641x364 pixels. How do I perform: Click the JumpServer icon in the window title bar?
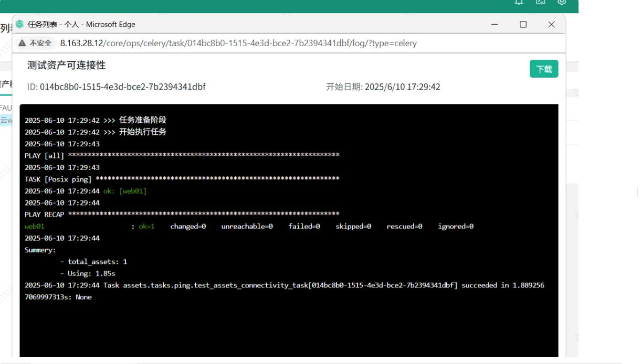tap(20, 24)
